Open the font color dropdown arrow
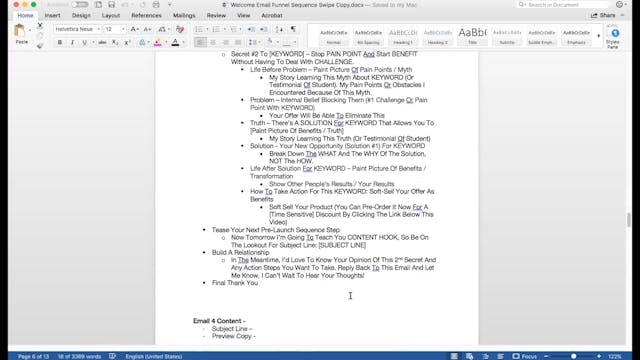The height and width of the screenshot is (360, 640). [183, 42]
